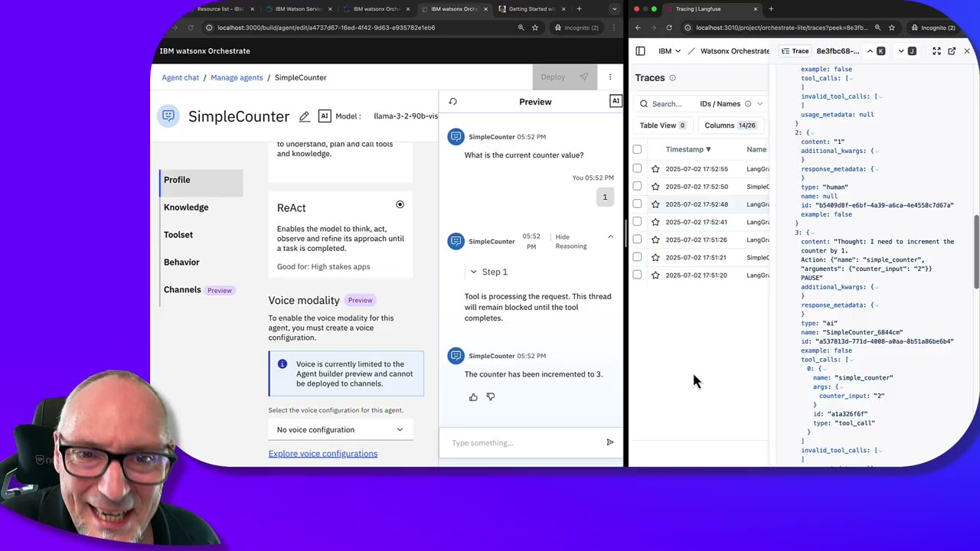The width and height of the screenshot is (980, 551).
Task: Open the browser tab list dropdown
Action: tap(614, 9)
